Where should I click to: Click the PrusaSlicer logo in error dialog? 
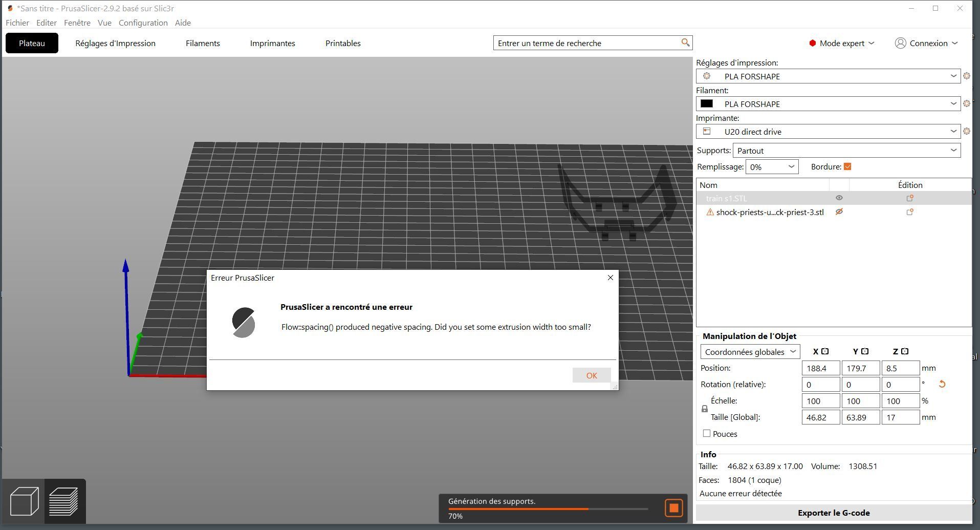pos(244,323)
